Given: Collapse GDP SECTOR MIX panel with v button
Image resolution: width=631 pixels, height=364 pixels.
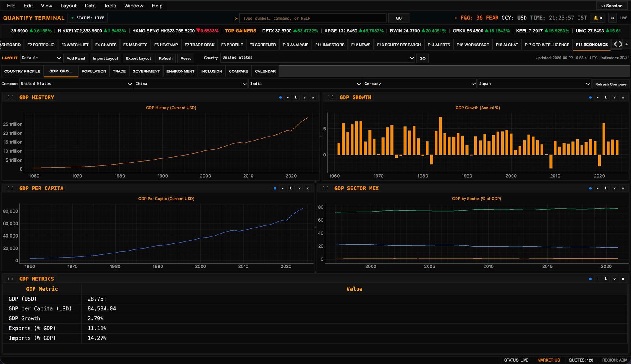Looking at the screenshot, I should [614, 188].
